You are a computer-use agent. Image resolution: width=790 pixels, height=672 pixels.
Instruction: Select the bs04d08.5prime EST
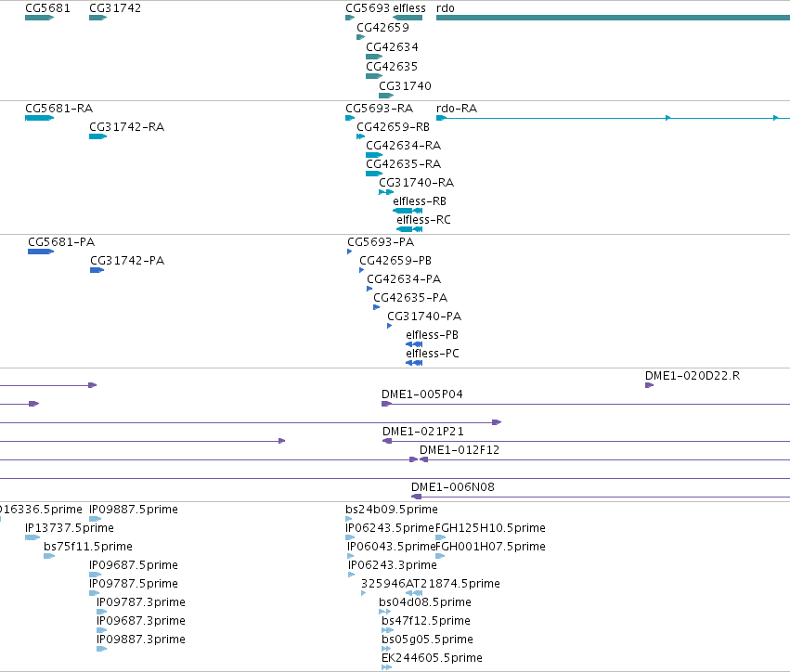pos(385,612)
